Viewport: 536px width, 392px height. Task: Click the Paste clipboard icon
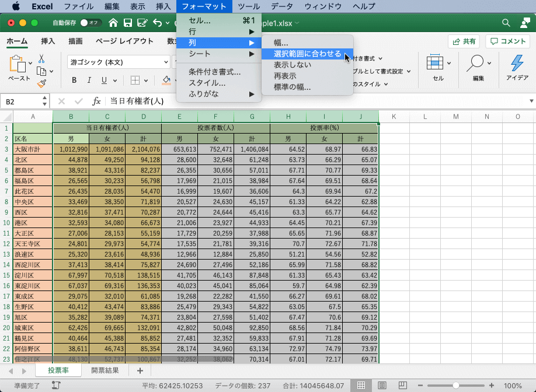17,64
